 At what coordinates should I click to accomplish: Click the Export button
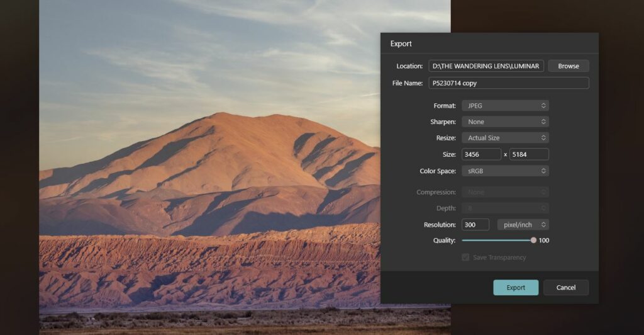516,287
